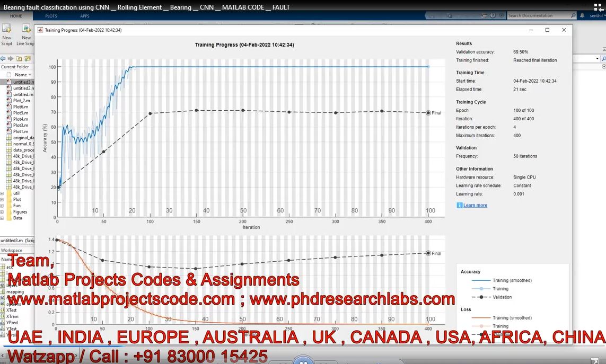Expand the Data folder in Current Folder

pyautogui.click(x=2, y=218)
